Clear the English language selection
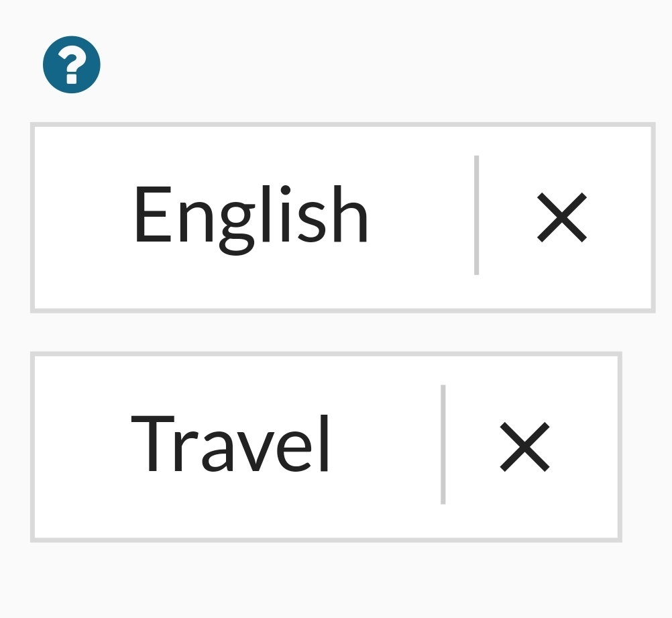Viewport: 672px width, 618px height. [x=562, y=217]
